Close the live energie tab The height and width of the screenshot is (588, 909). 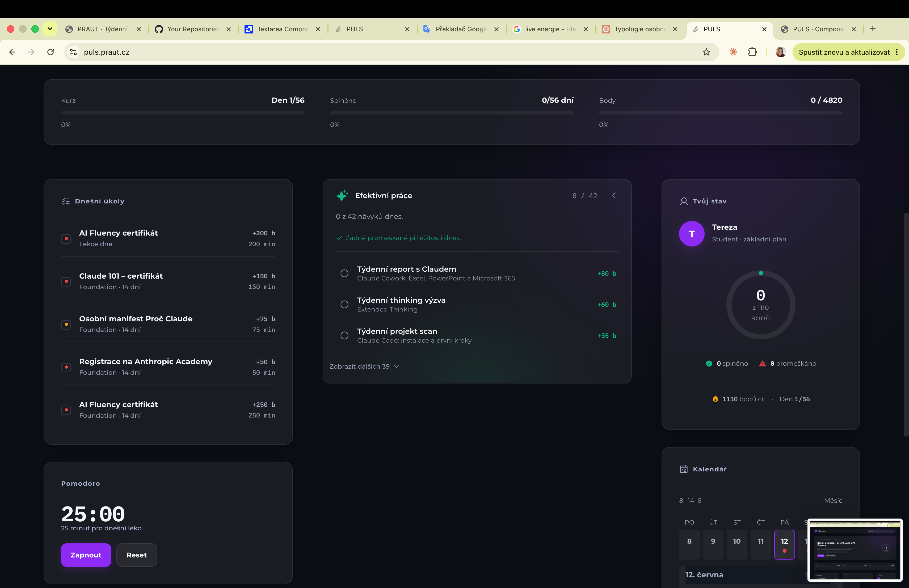(586, 29)
